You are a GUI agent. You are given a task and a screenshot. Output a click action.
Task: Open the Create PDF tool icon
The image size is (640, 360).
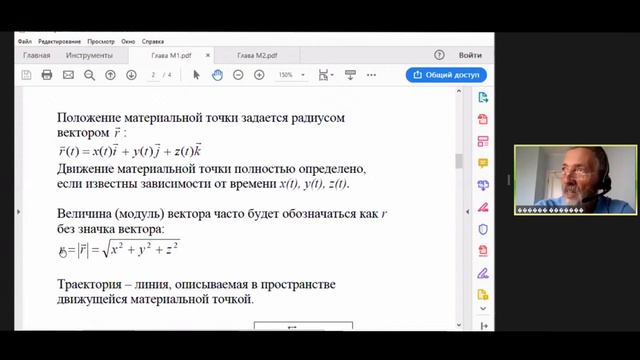point(483,119)
